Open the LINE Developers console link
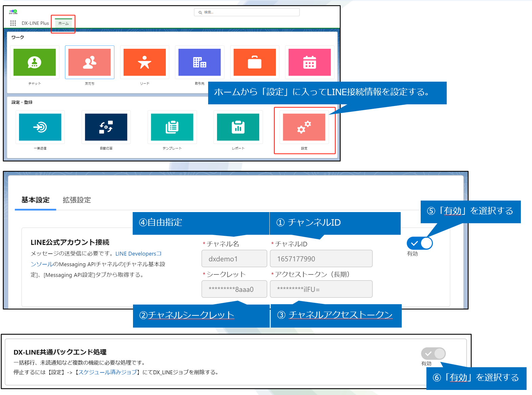The image size is (532, 395). [138, 254]
